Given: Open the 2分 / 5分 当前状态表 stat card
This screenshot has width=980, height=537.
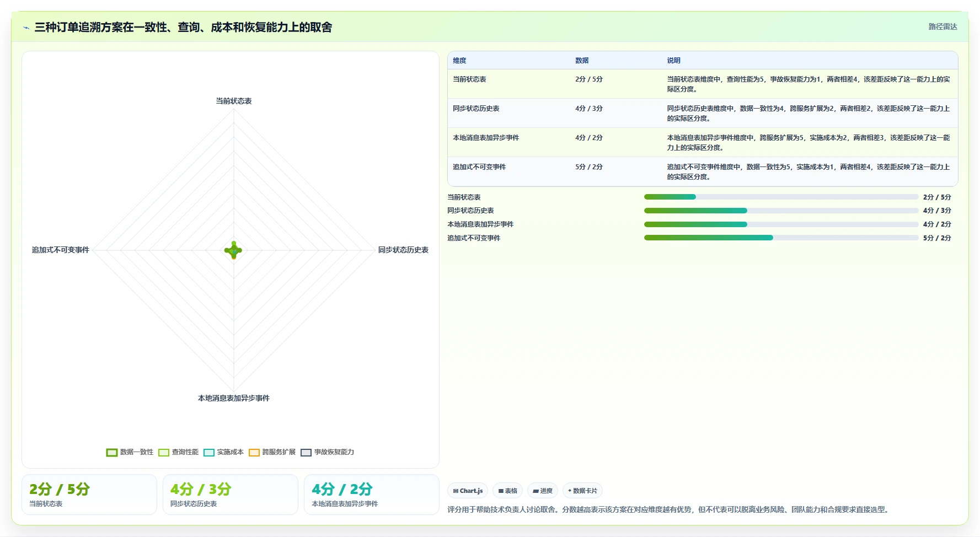Looking at the screenshot, I should click(x=89, y=495).
